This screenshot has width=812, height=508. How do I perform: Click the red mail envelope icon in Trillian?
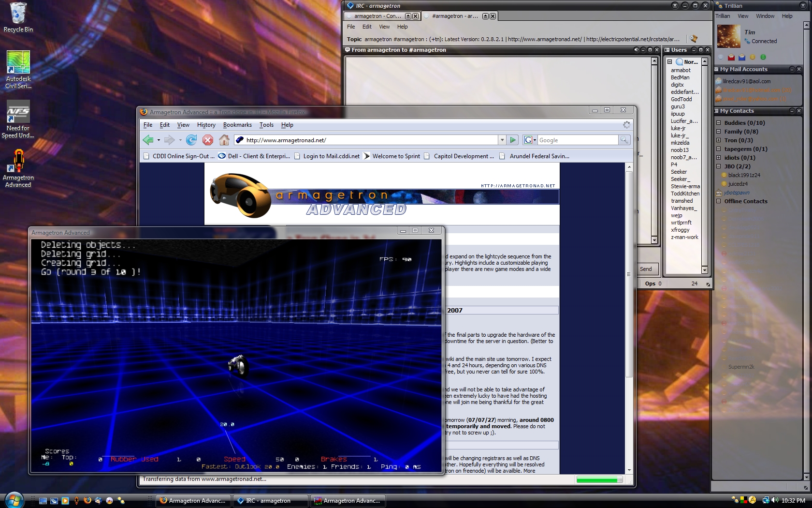coord(731,58)
